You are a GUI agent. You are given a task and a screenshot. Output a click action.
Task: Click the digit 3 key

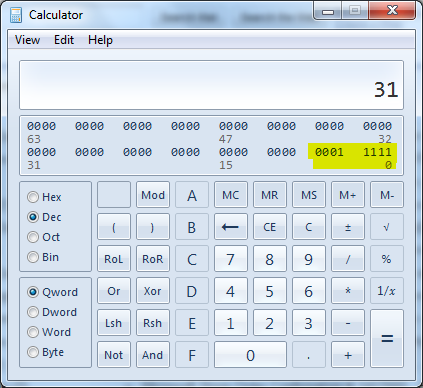tap(309, 323)
